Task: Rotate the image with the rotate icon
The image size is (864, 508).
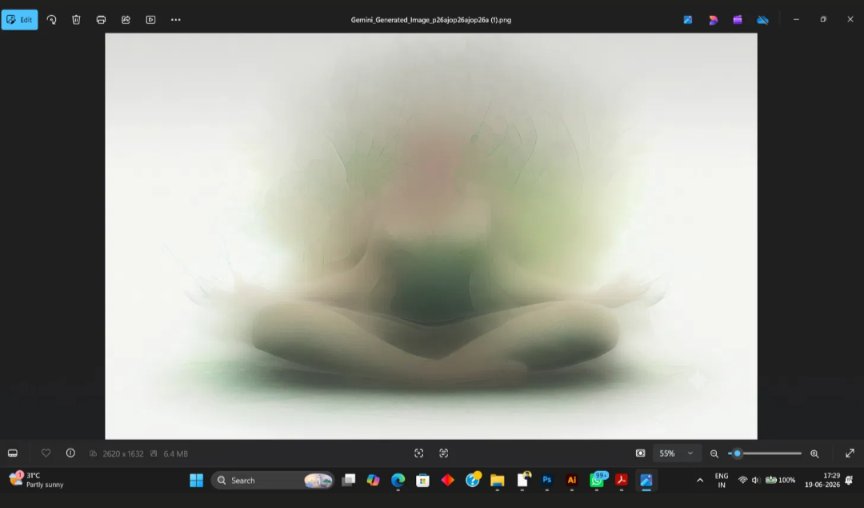Action: 51,20
